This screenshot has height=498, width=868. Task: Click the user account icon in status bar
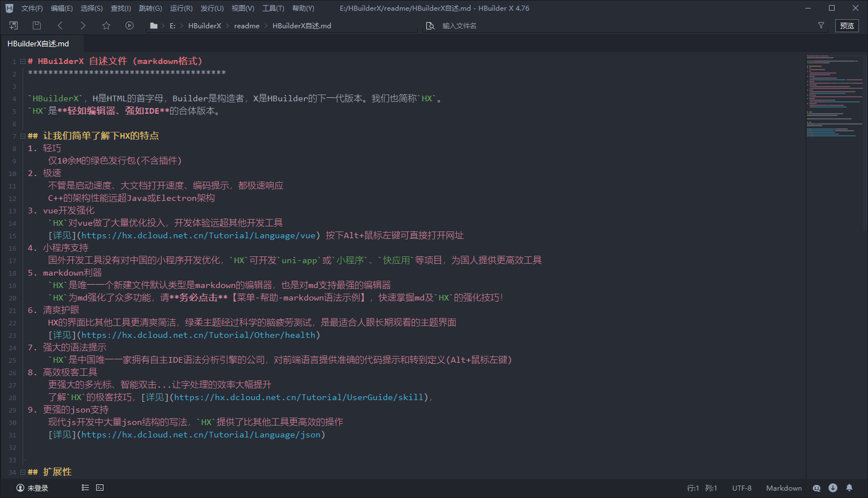20,488
